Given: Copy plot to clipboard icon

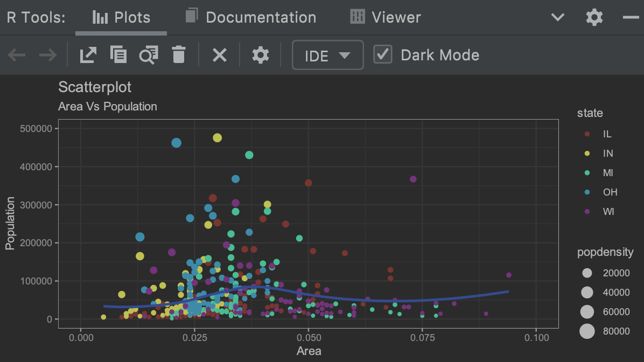Looking at the screenshot, I should [x=118, y=54].
